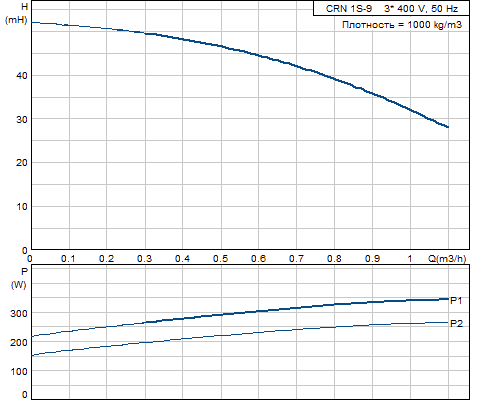Click the 0.9 tick on flow axis
The width and height of the screenshot is (500, 400).
372,258
